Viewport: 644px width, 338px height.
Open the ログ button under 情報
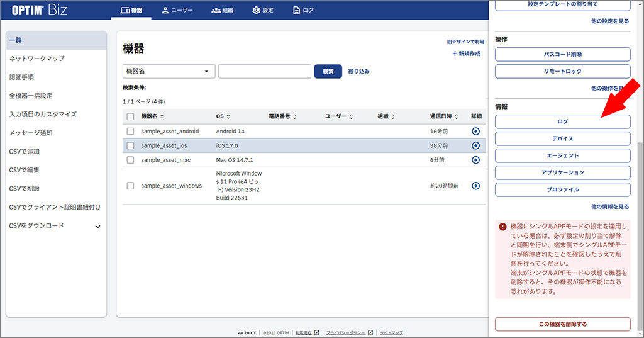(x=563, y=121)
